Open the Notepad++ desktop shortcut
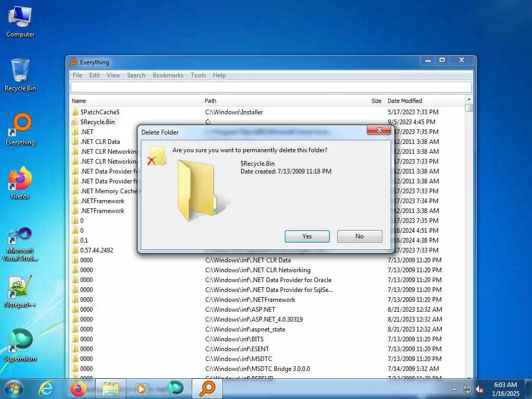 (x=20, y=291)
